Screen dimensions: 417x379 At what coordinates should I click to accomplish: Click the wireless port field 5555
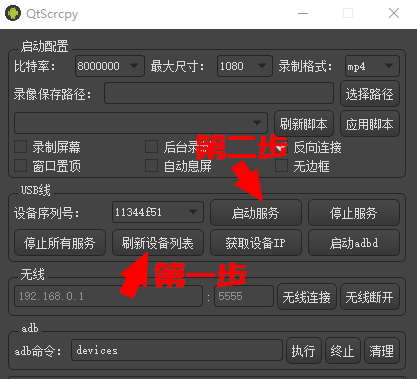244,296
